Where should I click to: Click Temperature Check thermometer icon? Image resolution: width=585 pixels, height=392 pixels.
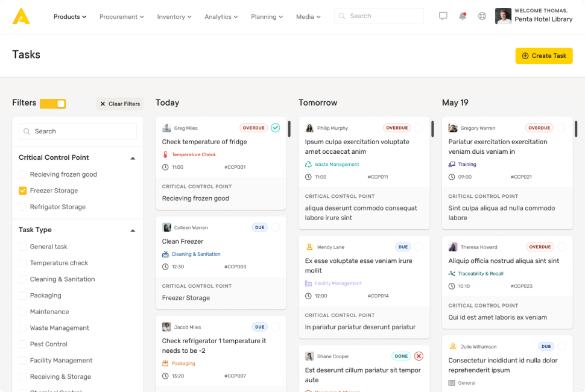[x=165, y=155]
